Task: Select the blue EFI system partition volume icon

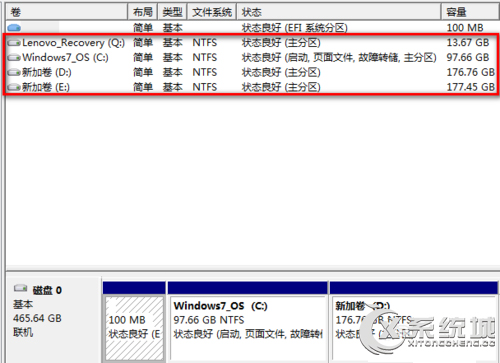Action: [14, 28]
